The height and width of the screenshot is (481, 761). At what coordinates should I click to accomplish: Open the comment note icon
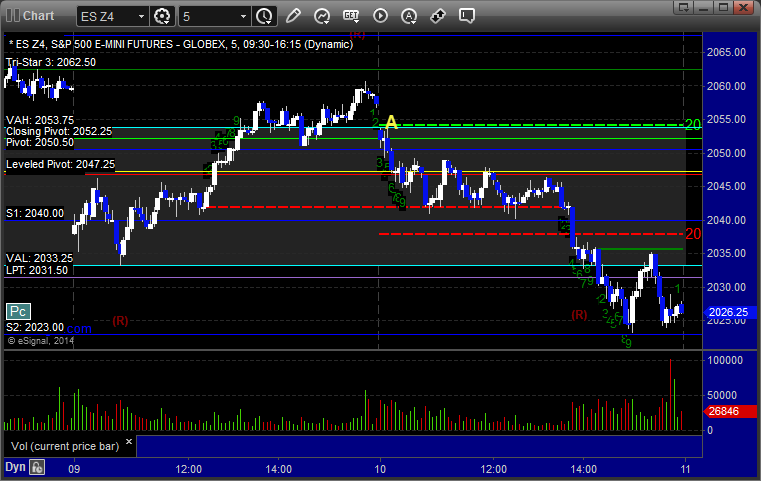tap(467, 16)
